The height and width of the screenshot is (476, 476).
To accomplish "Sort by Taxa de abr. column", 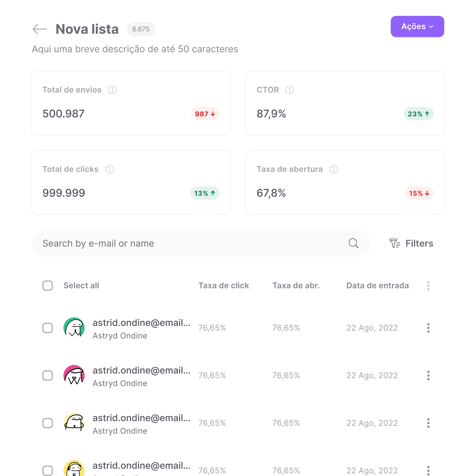I will click(x=296, y=286).
